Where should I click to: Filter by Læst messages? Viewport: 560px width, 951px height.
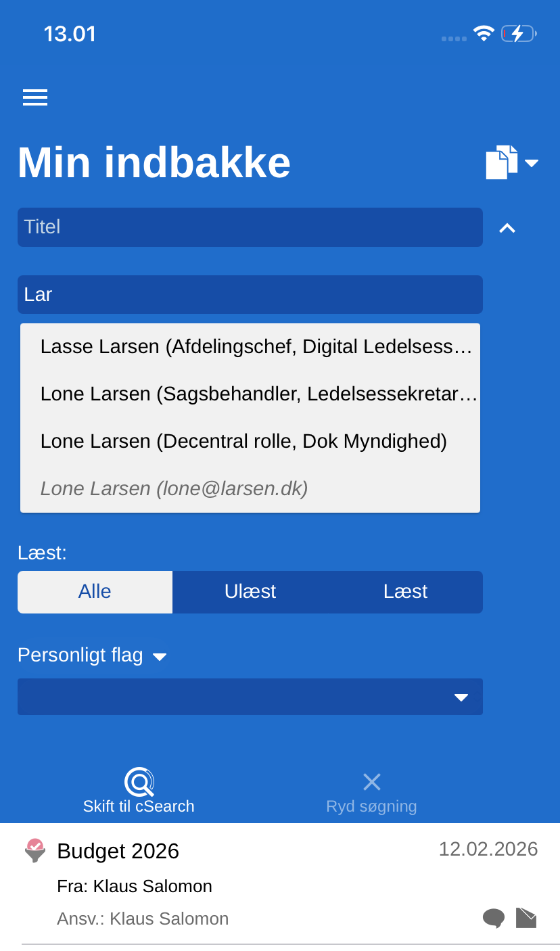405,592
